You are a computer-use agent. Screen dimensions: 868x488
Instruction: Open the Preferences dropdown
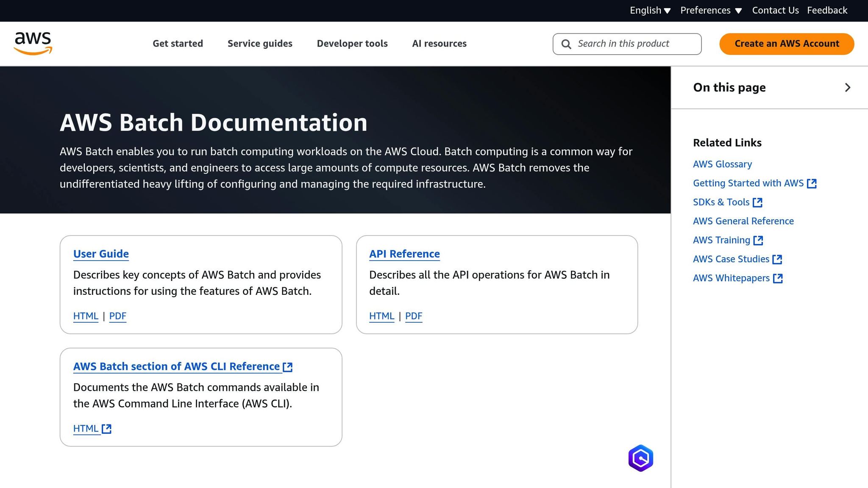pyautogui.click(x=711, y=10)
